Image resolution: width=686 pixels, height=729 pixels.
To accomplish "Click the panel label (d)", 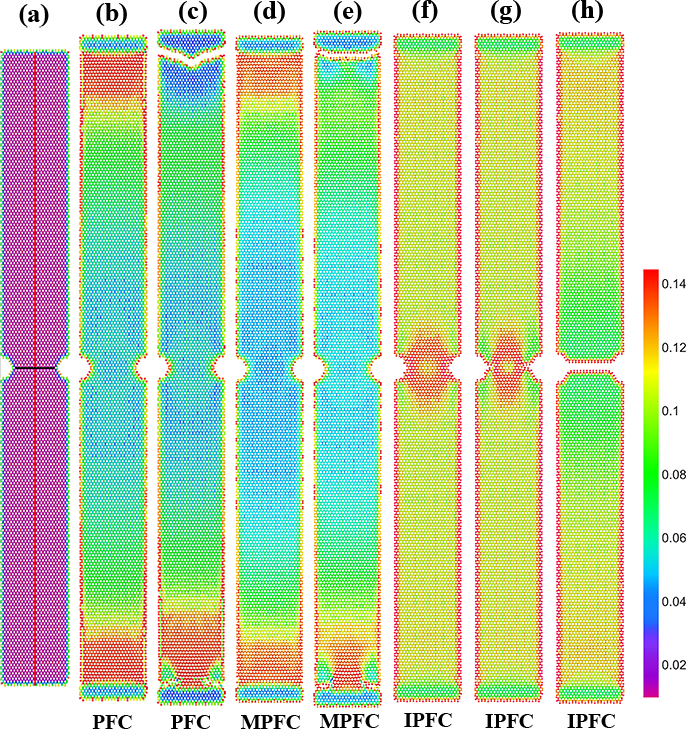I will point(269,12).
